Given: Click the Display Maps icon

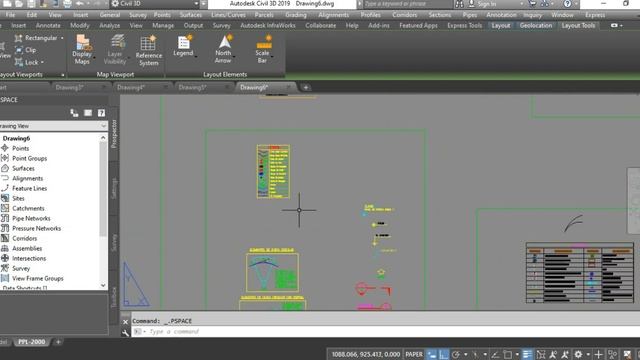Looking at the screenshot, I should [x=82, y=42].
